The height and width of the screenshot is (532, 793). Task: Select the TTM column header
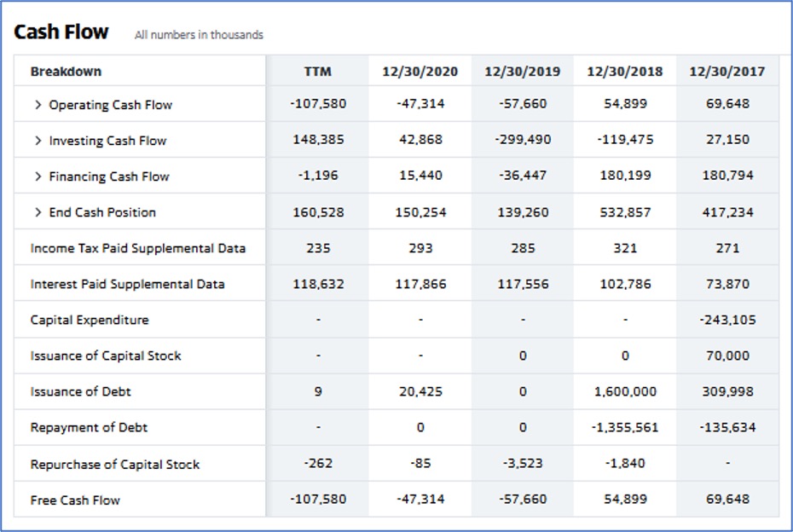click(317, 72)
